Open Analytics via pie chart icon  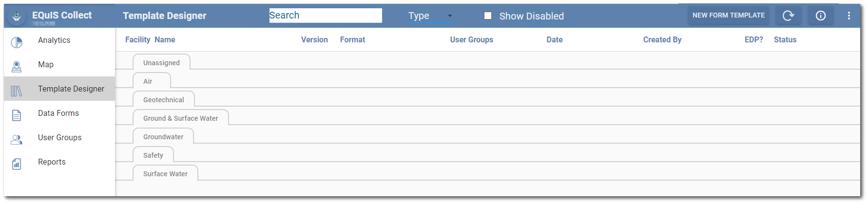[x=17, y=42]
